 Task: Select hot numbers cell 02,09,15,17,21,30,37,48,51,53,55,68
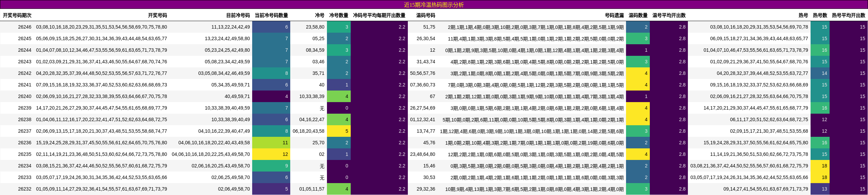(x=769, y=131)
